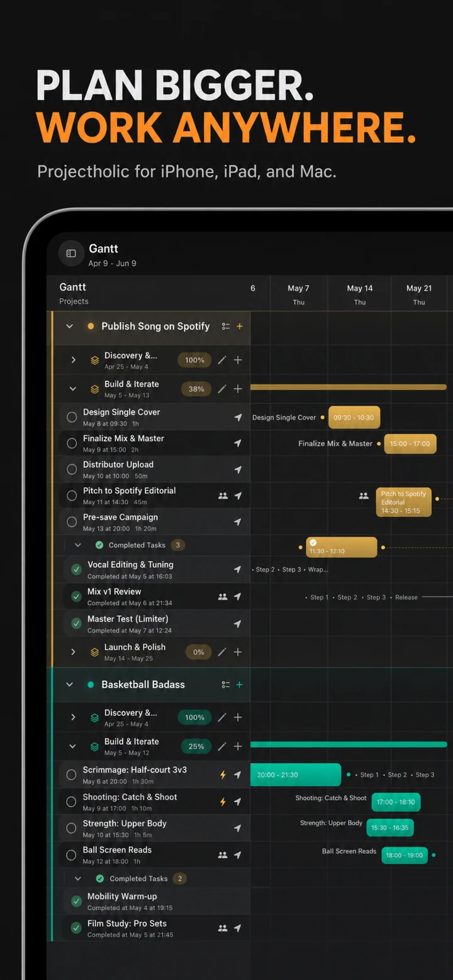Collapse Completed Tasks group with 2 items

point(78,879)
